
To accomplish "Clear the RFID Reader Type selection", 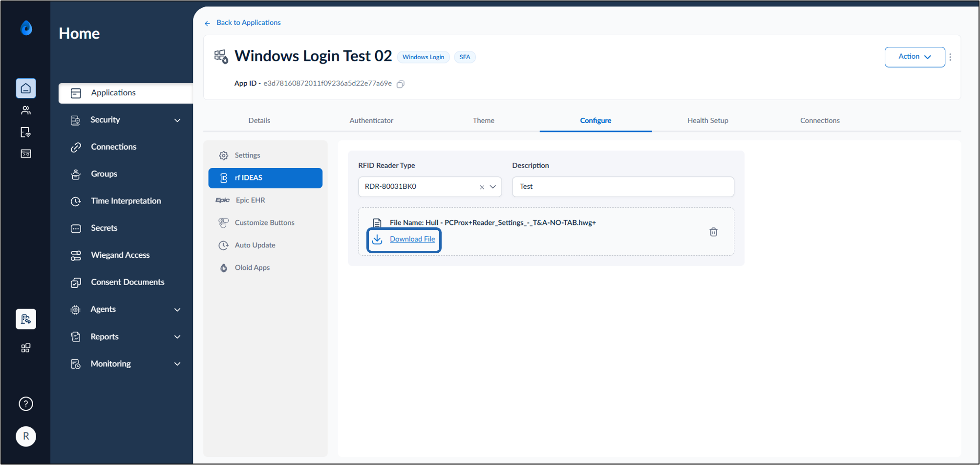I will (482, 187).
